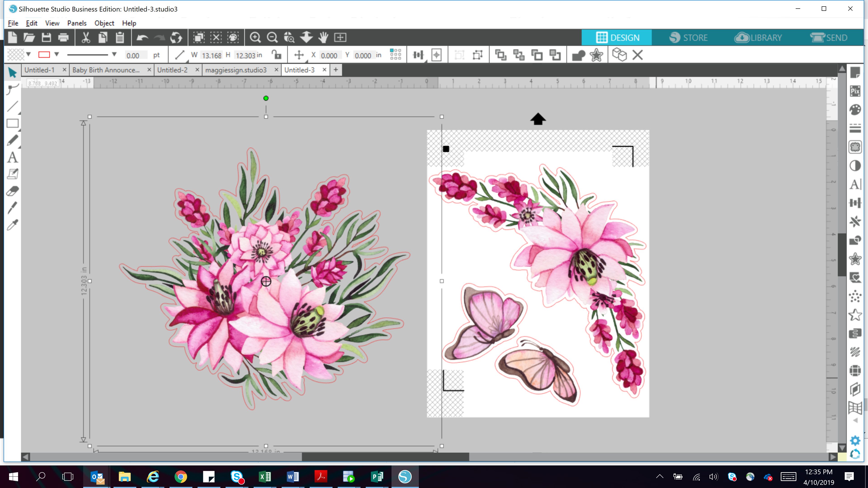Select the Knife tool
868x488 pixels.
coord(12,208)
